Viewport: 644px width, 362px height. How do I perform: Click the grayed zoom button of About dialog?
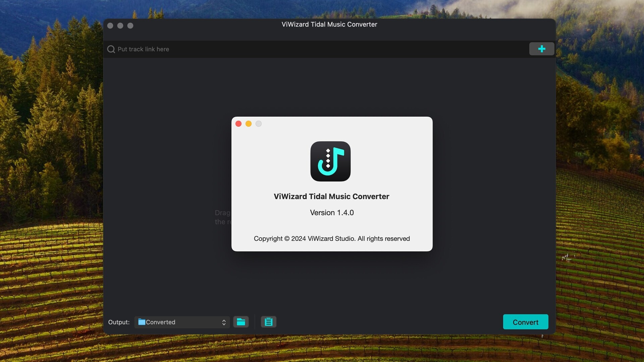tap(259, 124)
